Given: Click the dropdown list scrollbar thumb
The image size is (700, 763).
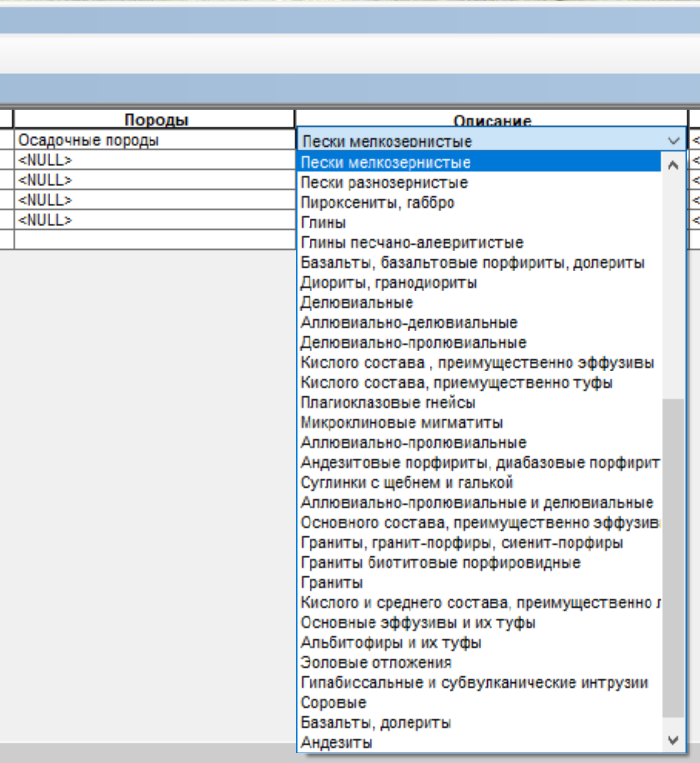Looking at the screenshot, I should pyautogui.click(x=673, y=557).
